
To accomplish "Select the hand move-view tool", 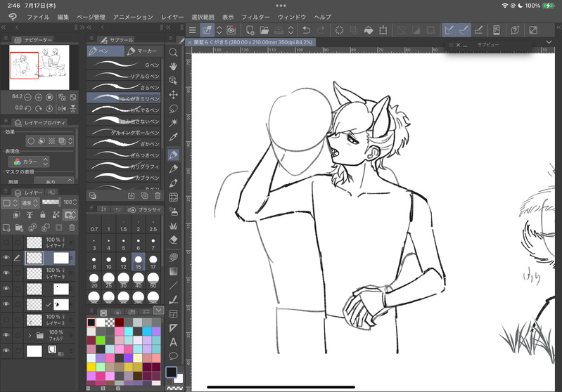I will pos(173,66).
